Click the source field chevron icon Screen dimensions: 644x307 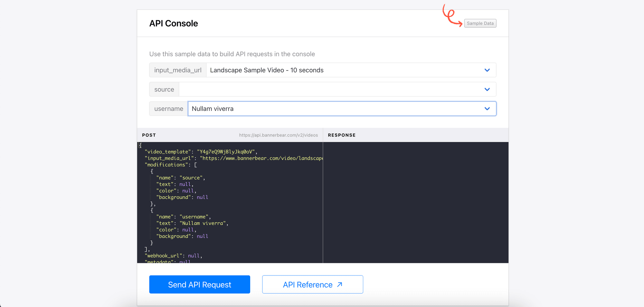[x=487, y=89]
